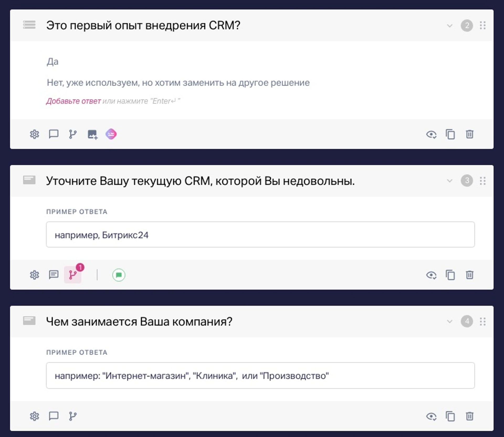The width and height of the screenshot is (504, 437).
Task: Select the "Да" answer option
Action: [52, 62]
